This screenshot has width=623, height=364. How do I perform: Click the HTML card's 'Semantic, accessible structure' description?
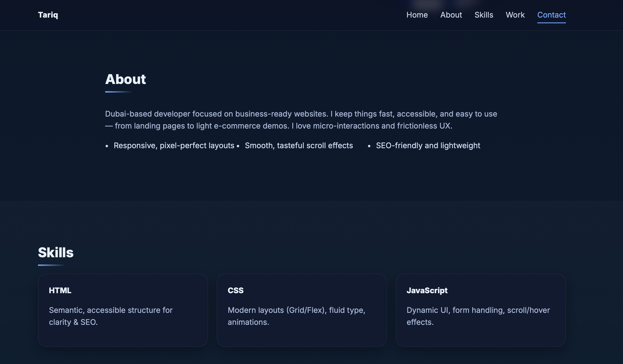(111, 316)
